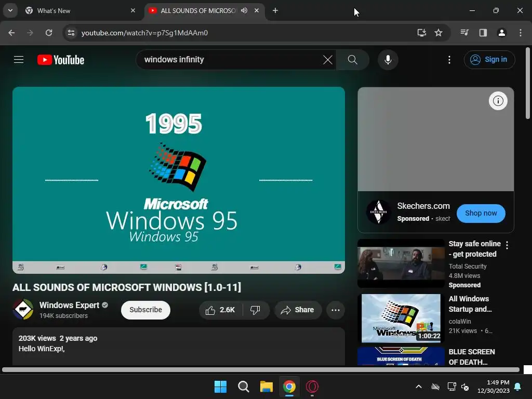Open the tab search dropdown arrow
Image resolution: width=532 pixels, height=399 pixels.
point(10,10)
